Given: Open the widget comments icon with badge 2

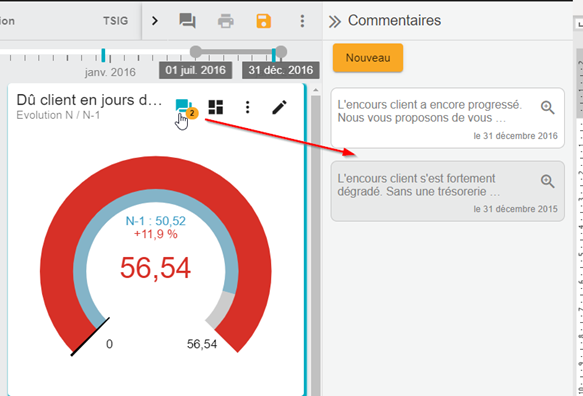Looking at the screenshot, I should click(185, 108).
